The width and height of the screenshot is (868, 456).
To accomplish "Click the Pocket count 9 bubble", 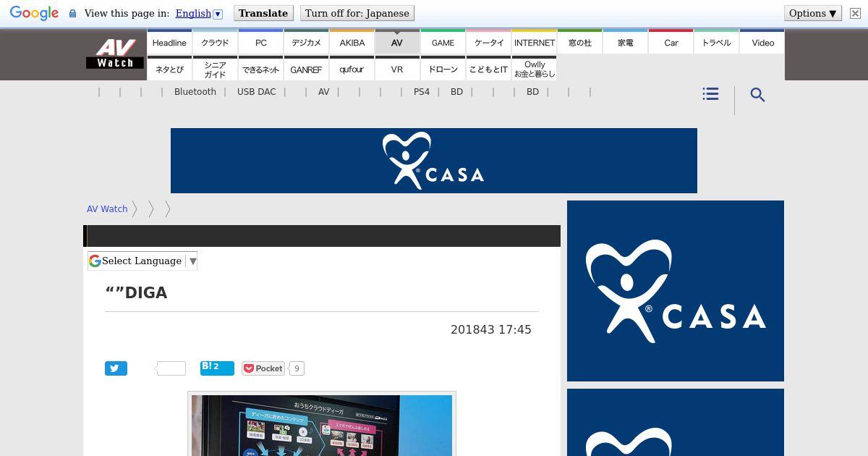I will coord(297,368).
